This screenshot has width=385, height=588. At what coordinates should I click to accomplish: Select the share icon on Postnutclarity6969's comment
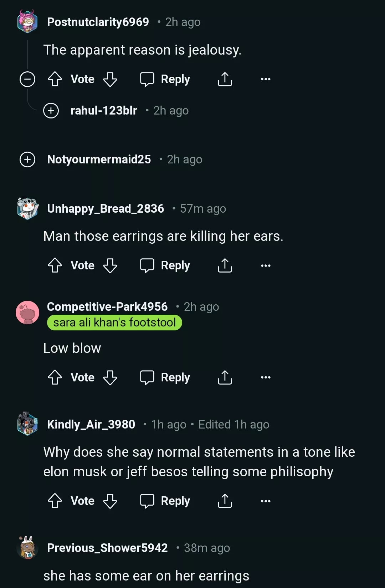224,79
